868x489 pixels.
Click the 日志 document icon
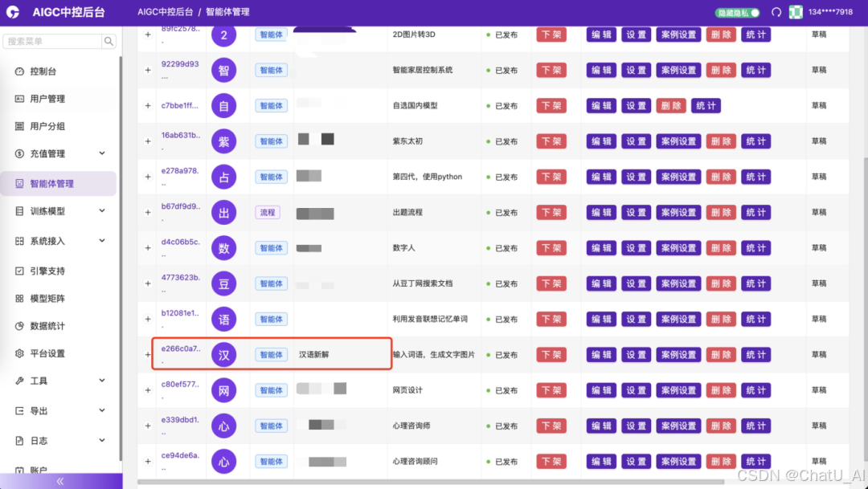click(19, 441)
